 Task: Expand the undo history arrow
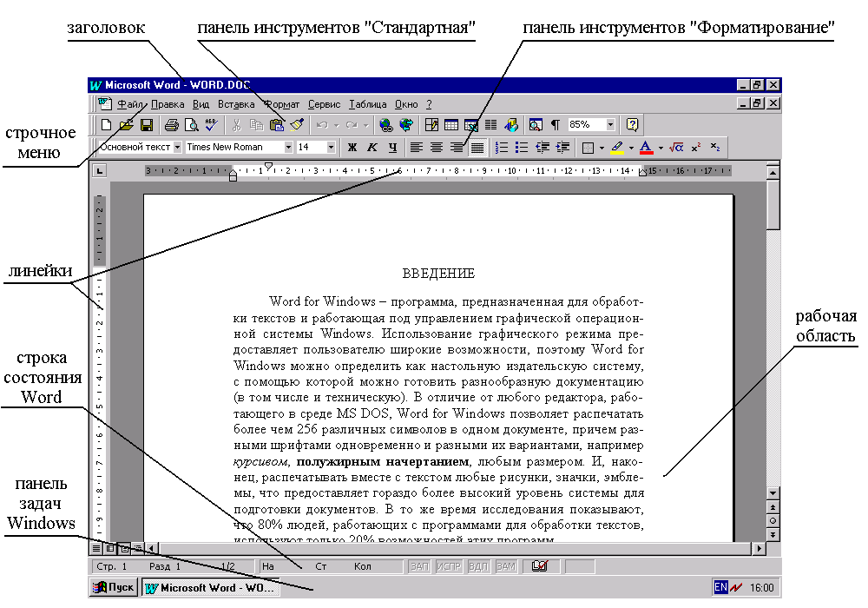click(x=336, y=126)
